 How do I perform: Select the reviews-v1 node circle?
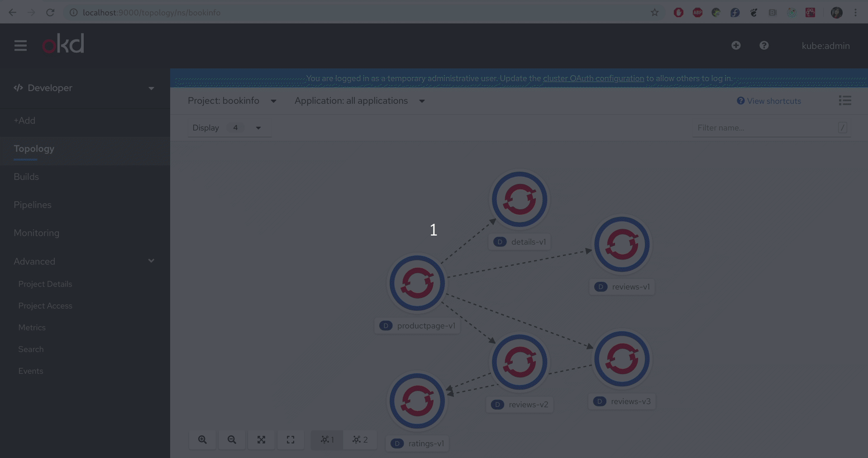tap(622, 244)
